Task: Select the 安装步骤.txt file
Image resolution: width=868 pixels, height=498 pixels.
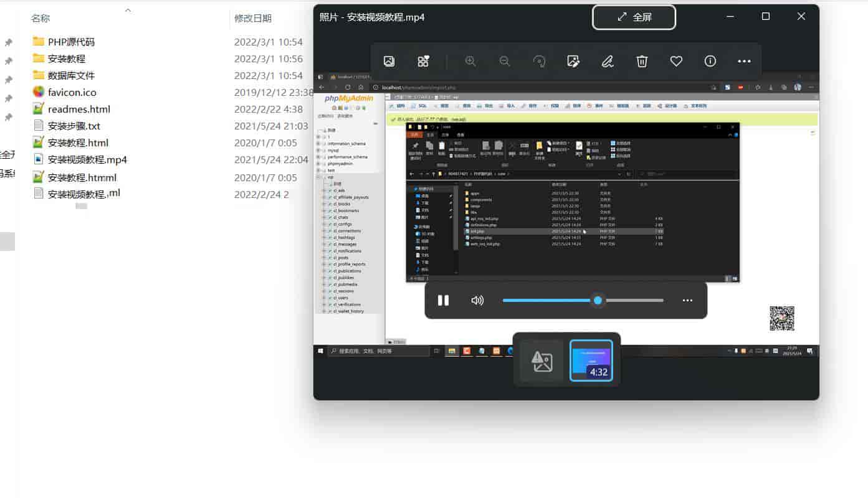Action: [74, 126]
